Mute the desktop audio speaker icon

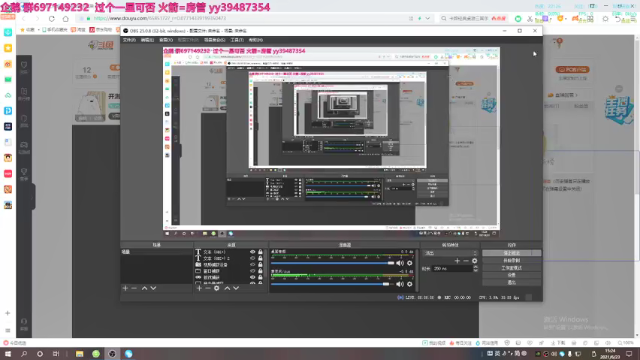[x=400, y=263]
